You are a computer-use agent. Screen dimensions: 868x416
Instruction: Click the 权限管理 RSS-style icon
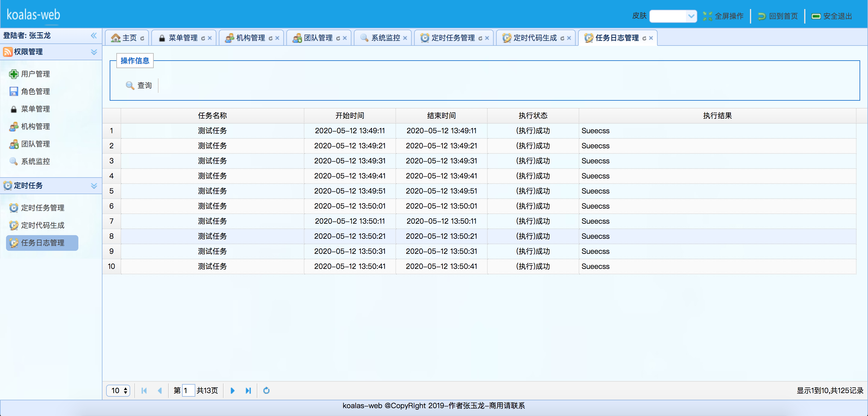[x=8, y=52]
